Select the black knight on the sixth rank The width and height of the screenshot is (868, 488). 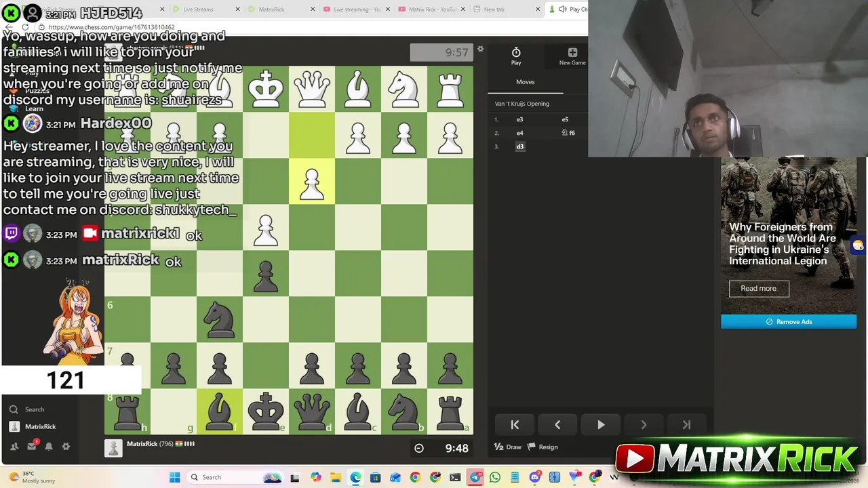[x=220, y=319]
